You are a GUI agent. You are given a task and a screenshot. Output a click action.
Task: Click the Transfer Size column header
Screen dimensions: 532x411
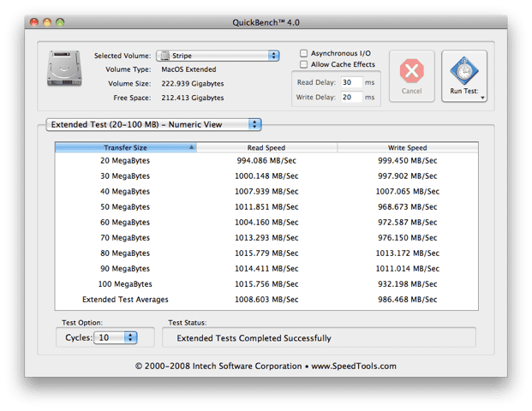point(124,147)
